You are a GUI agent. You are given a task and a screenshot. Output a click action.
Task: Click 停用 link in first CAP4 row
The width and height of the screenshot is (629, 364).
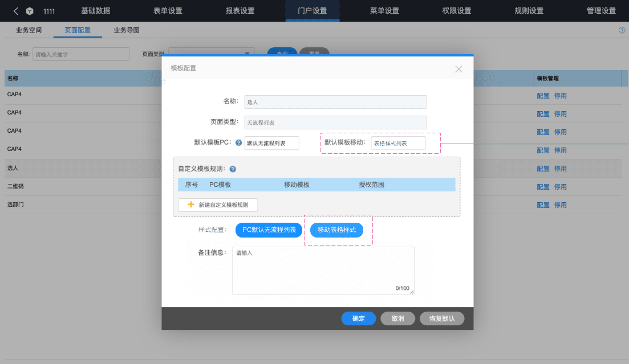tap(560, 96)
